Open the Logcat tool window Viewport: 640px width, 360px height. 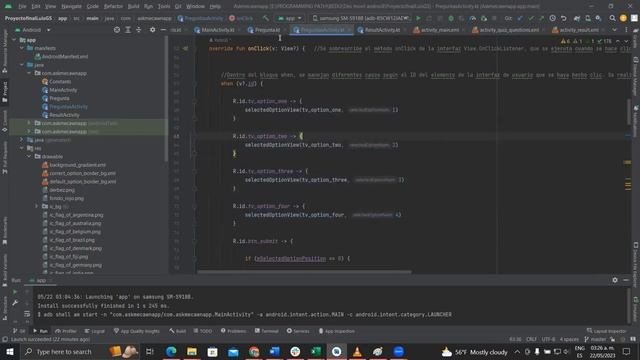point(94,331)
